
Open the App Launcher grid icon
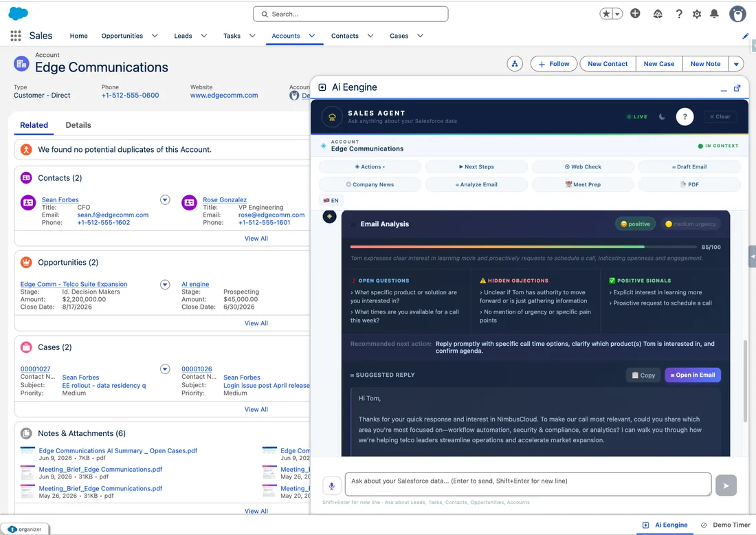(15, 36)
